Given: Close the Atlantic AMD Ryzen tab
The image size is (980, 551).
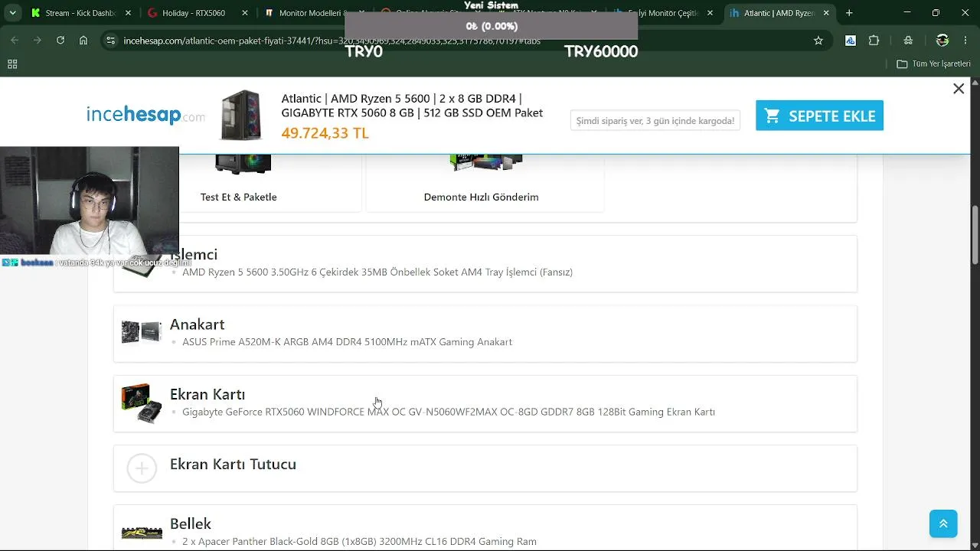Looking at the screenshot, I should click(826, 13).
